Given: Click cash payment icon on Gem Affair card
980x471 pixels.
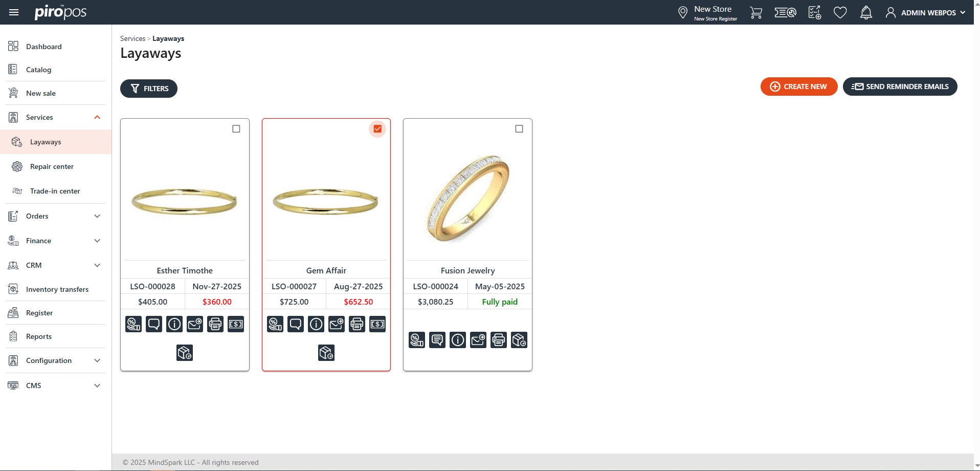Looking at the screenshot, I should pyautogui.click(x=377, y=324).
